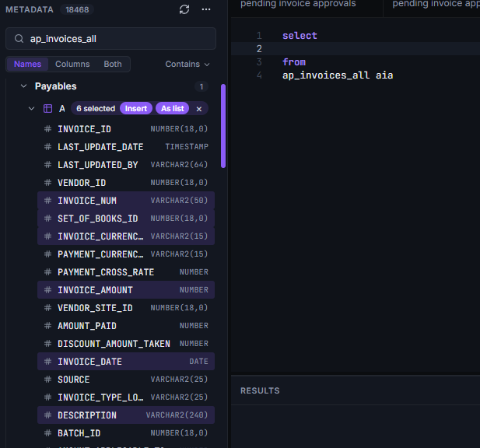Click the 18468 metadata count badge
Image resolution: width=480 pixels, height=448 pixels.
[x=77, y=9]
